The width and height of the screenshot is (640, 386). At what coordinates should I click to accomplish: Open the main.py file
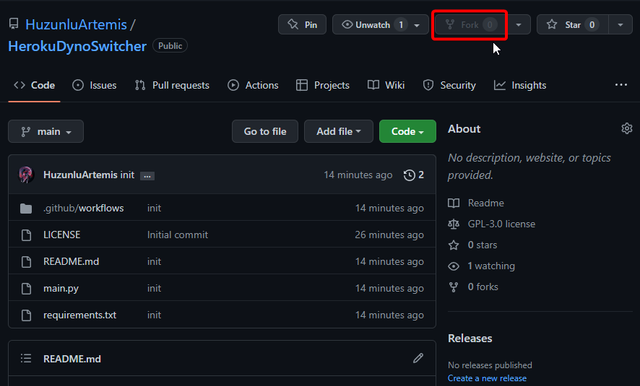coord(61,288)
